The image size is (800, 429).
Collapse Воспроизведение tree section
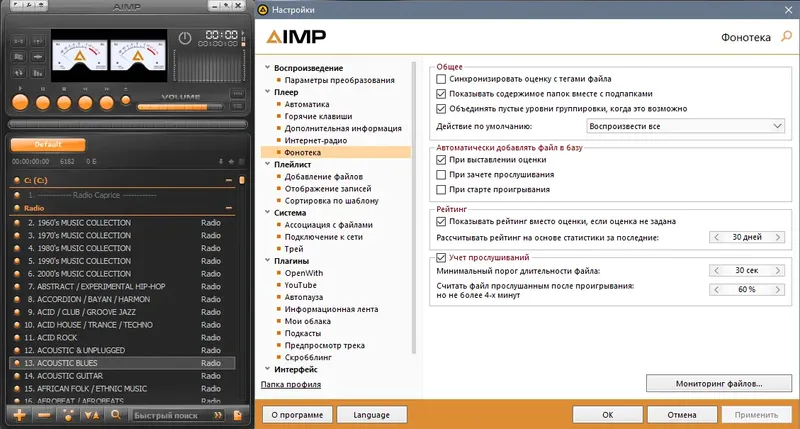267,67
